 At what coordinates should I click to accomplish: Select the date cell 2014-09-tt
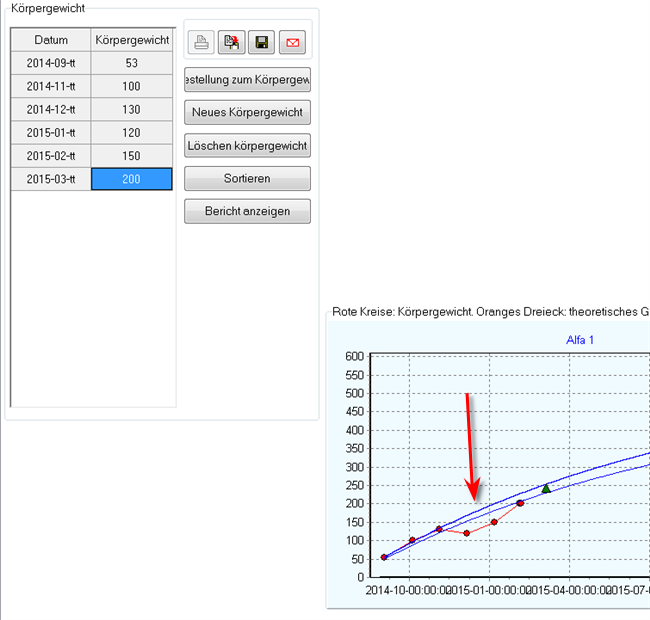click(x=51, y=63)
